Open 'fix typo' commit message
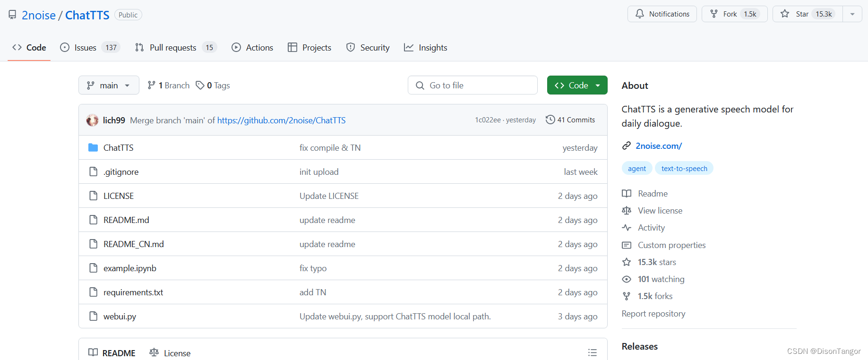Screen dimensions: 868x360 313,268
